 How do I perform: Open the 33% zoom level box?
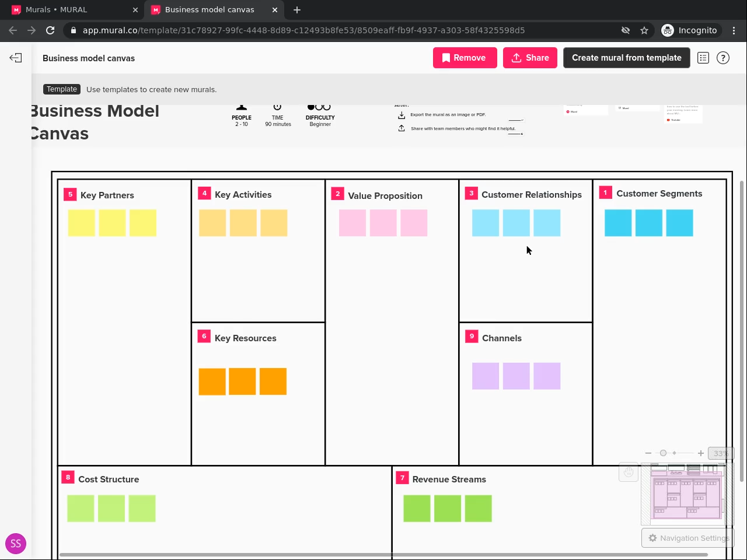click(720, 453)
